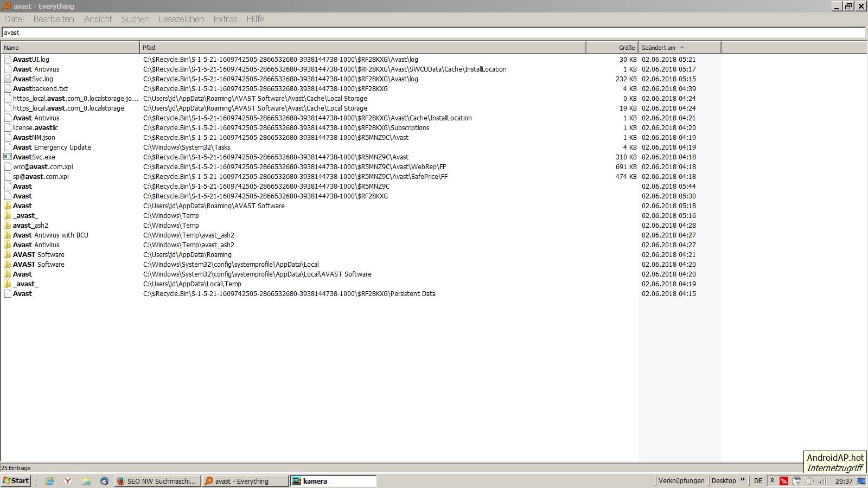Open the Bearbeiten menu
Viewport: 868px width, 488px height.
click(x=54, y=19)
